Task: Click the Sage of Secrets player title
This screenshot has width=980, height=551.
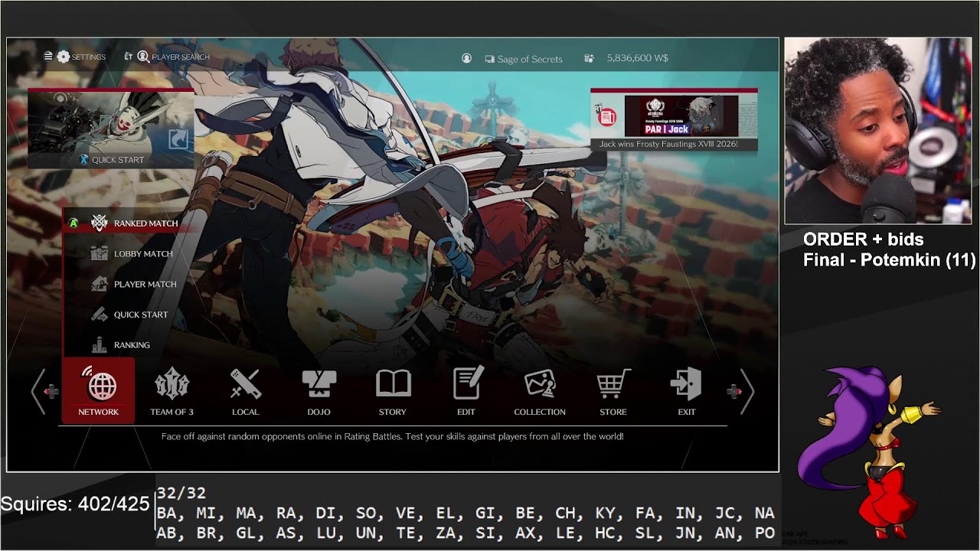Action: pyautogui.click(x=530, y=59)
